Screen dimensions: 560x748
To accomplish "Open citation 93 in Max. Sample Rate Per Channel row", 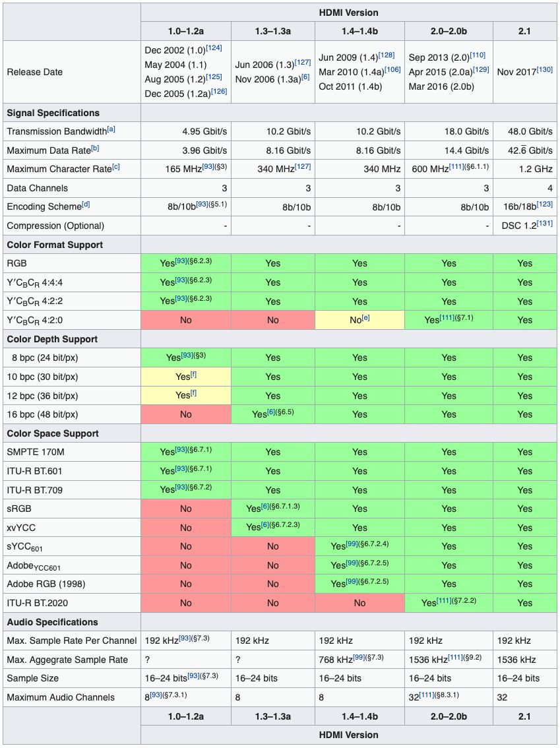I will click(x=185, y=639).
